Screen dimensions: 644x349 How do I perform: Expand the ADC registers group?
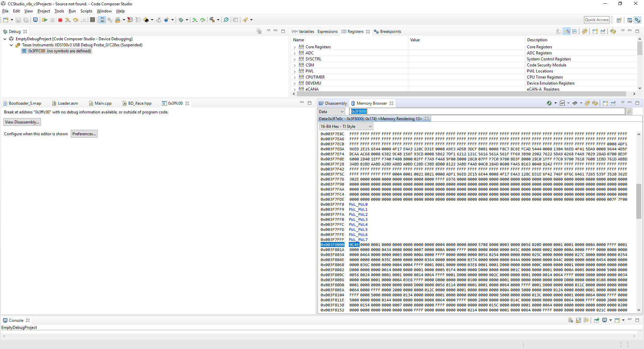[x=294, y=53]
